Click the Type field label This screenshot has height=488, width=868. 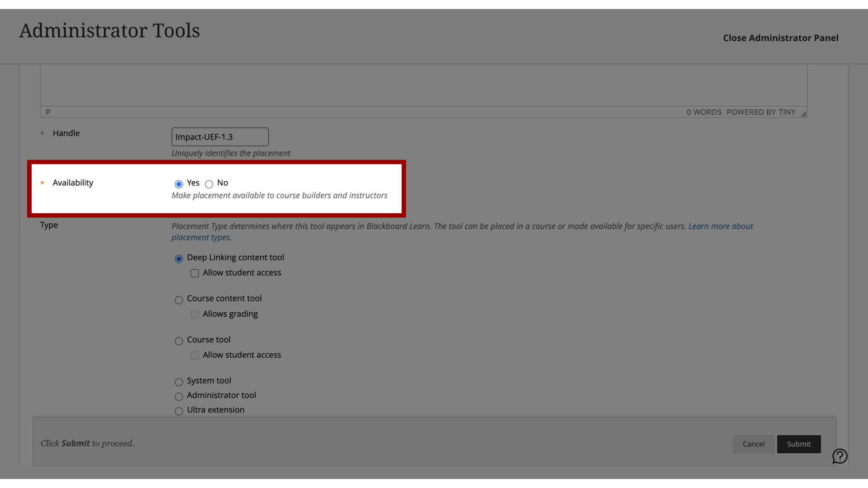point(49,225)
